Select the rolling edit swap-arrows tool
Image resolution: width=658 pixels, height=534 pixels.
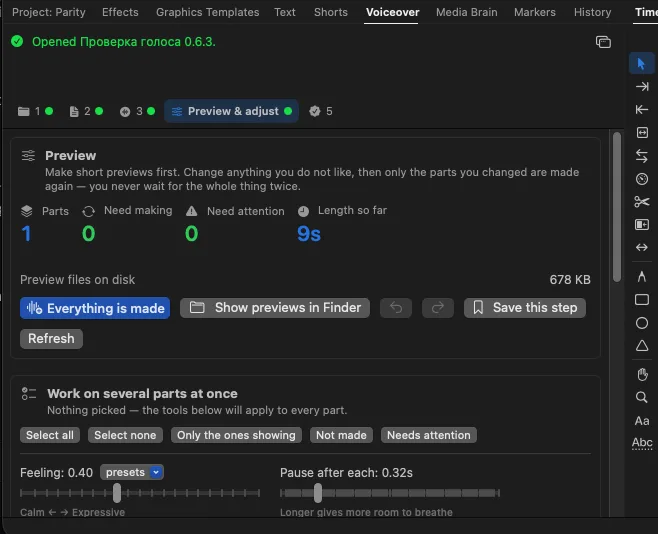[x=642, y=156]
